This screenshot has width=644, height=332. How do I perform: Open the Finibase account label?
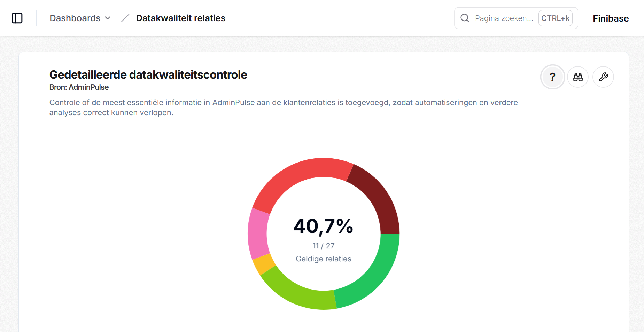point(611,18)
